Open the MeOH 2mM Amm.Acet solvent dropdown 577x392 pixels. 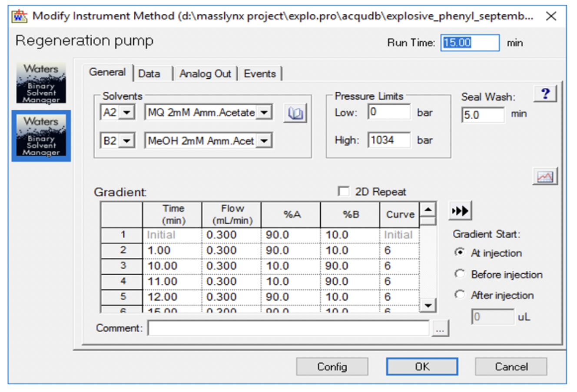click(x=264, y=141)
